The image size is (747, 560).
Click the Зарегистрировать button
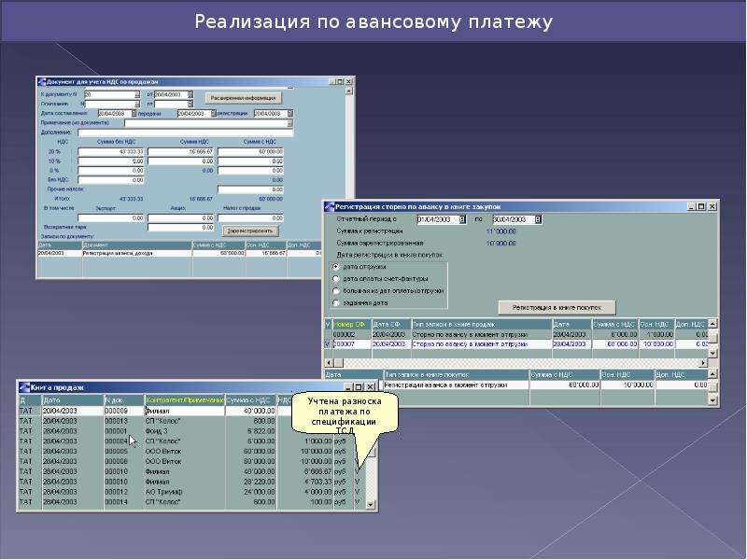pyautogui.click(x=250, y=231)
